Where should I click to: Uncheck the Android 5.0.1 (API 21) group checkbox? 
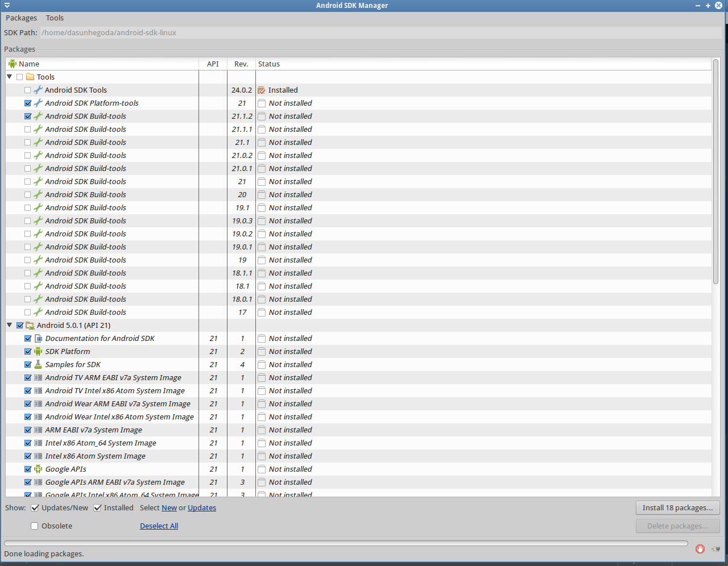click(x=19, y=325)
